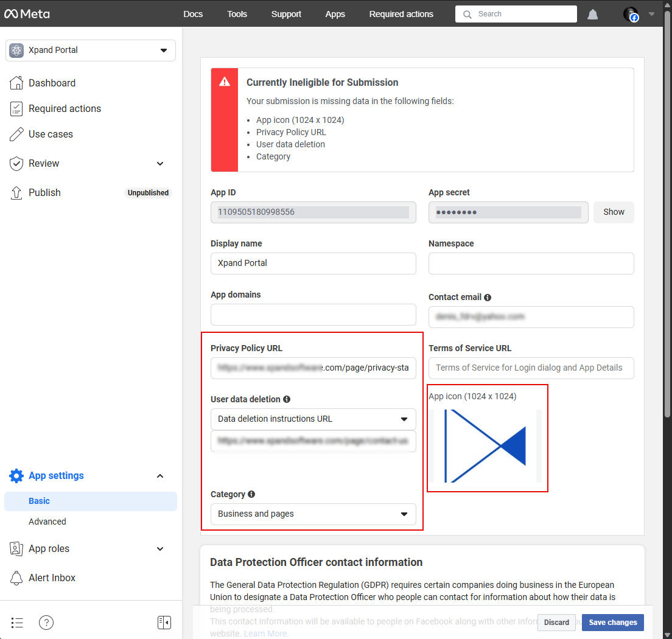Screen dimensions: 672x639
Task: Open notifications bell
Action: click(x=592, y=14)
